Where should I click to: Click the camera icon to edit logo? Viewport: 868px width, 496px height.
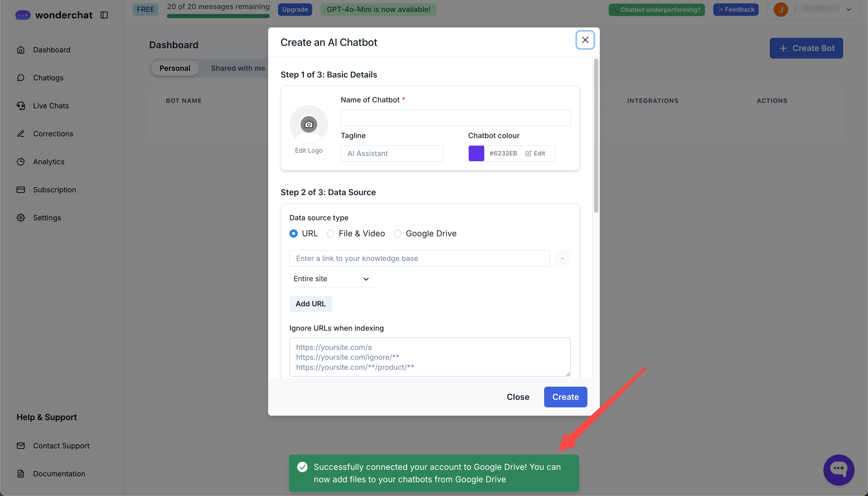(x=309, y=124)
